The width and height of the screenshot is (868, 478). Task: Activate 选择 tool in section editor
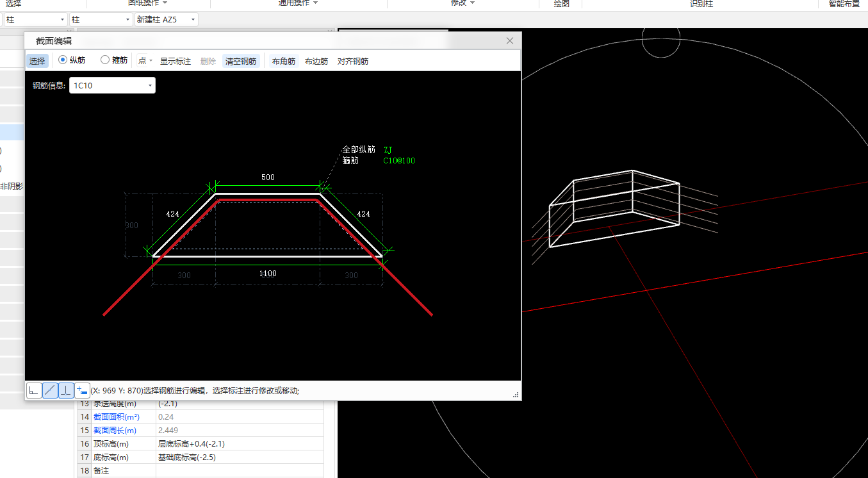point(37,61)
